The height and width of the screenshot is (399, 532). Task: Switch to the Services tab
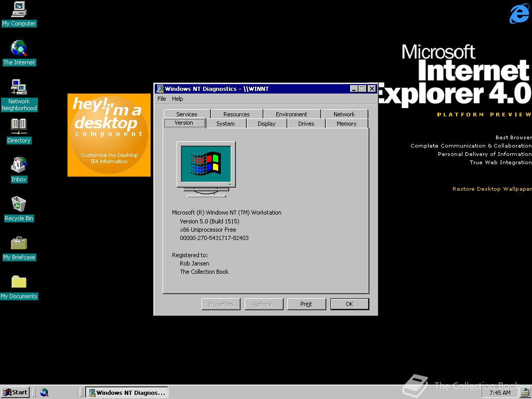(187, 114)
